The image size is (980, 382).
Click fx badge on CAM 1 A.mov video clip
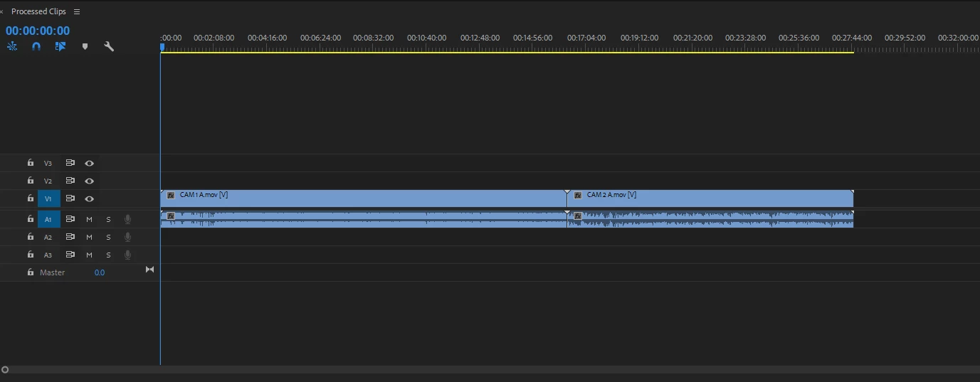pos(171,195)
